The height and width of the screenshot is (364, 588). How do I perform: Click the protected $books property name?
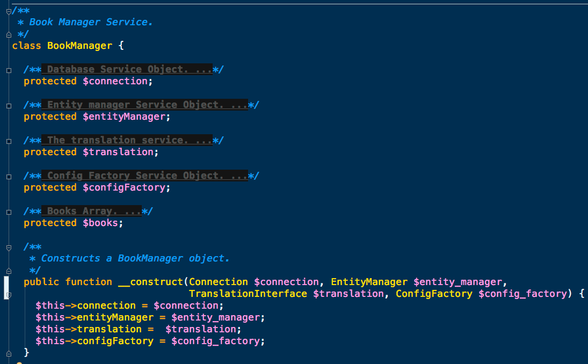tap(100, 223)
